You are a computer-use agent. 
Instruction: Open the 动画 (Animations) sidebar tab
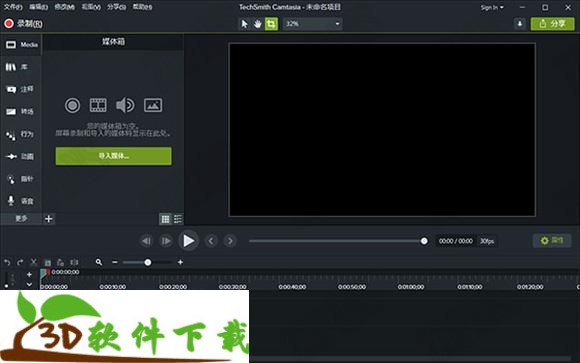coord(21,157)
